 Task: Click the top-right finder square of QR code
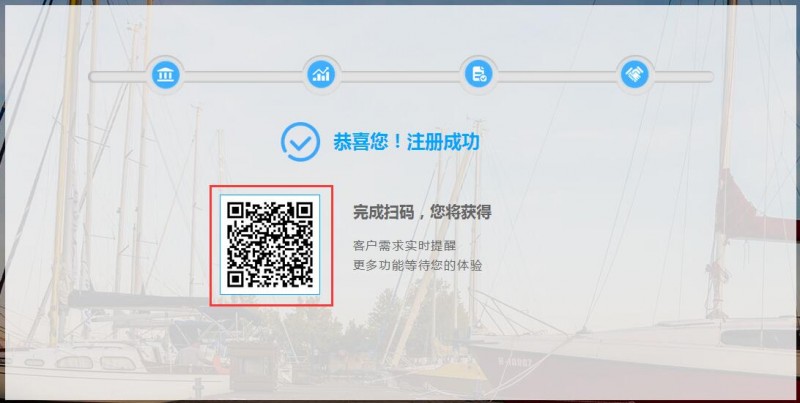coord(305,210)
